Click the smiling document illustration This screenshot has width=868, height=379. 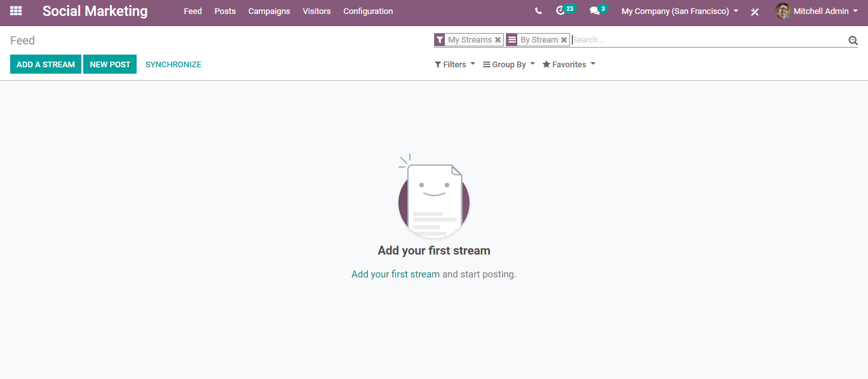coord(434,196)
